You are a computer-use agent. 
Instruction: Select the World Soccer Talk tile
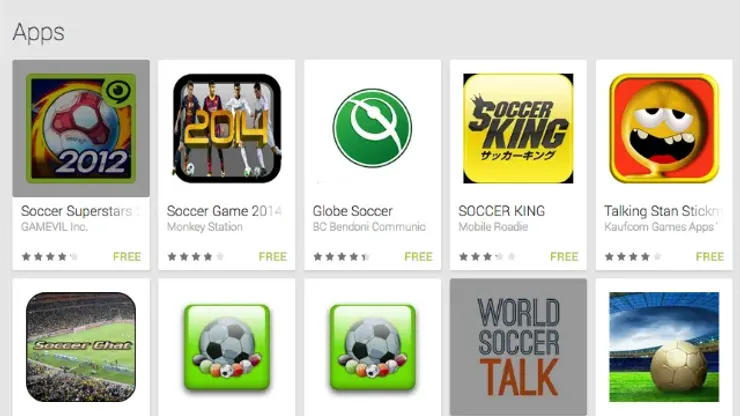(x=518, y=347)
